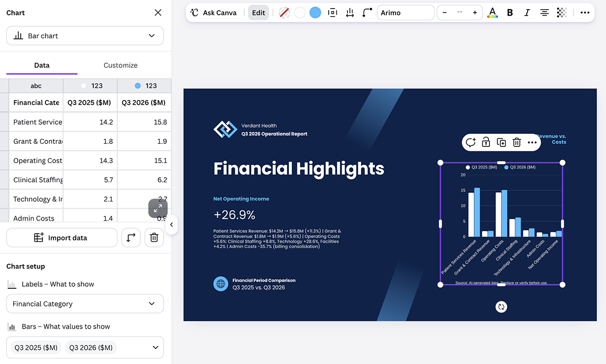Click the Edit button in the toolbar
606x364 pixels.
click(259, 13)
